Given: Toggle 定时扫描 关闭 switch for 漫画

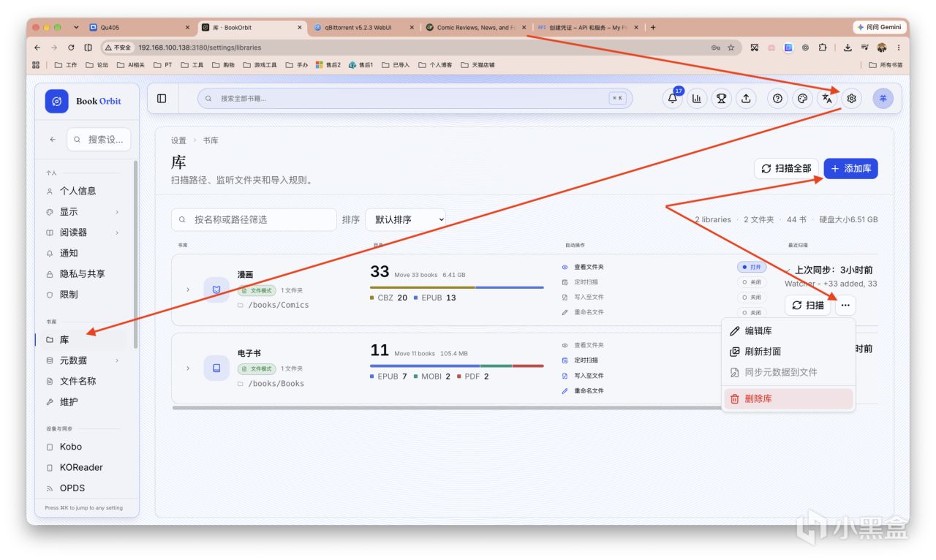Looking at the screenshot, I should pyautogui.click(x=752, y=281).
